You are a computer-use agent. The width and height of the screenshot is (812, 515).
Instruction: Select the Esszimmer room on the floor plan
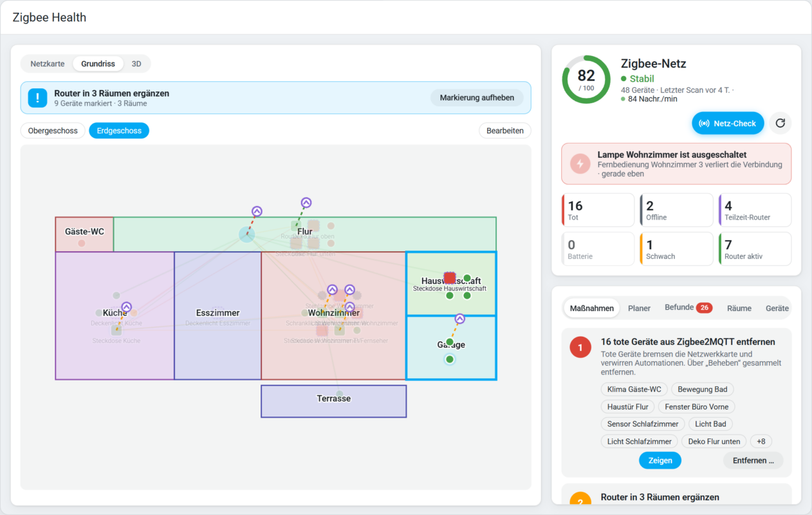pyautogui.click(x=217, y=315)
